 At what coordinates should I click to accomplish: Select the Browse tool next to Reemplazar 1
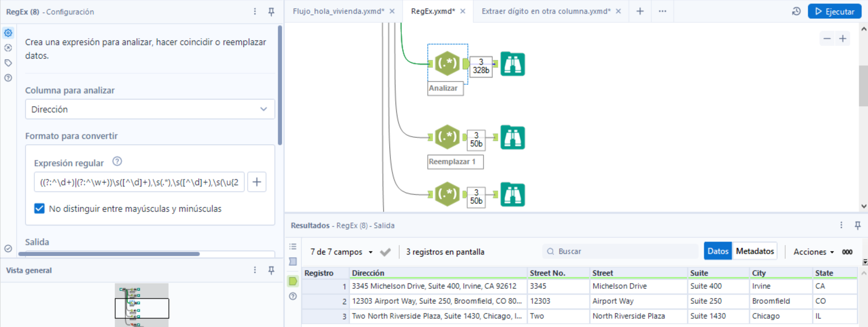click(x=512, y=137)
